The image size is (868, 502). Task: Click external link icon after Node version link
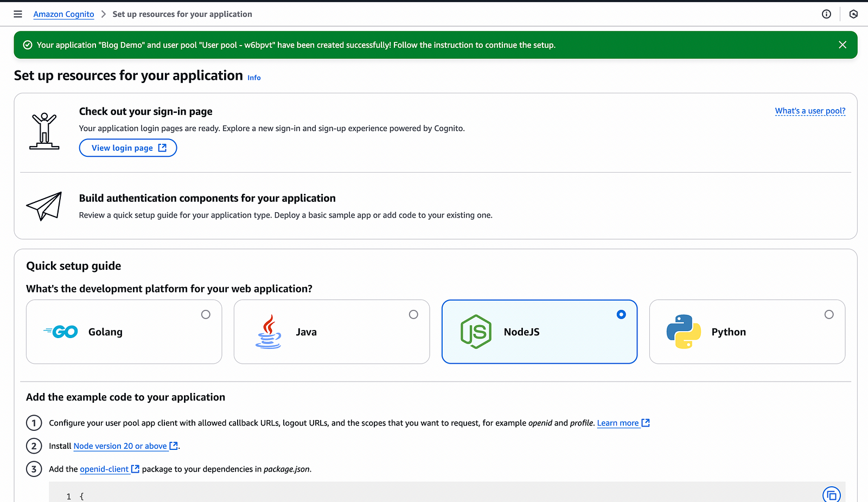(174, 446)
